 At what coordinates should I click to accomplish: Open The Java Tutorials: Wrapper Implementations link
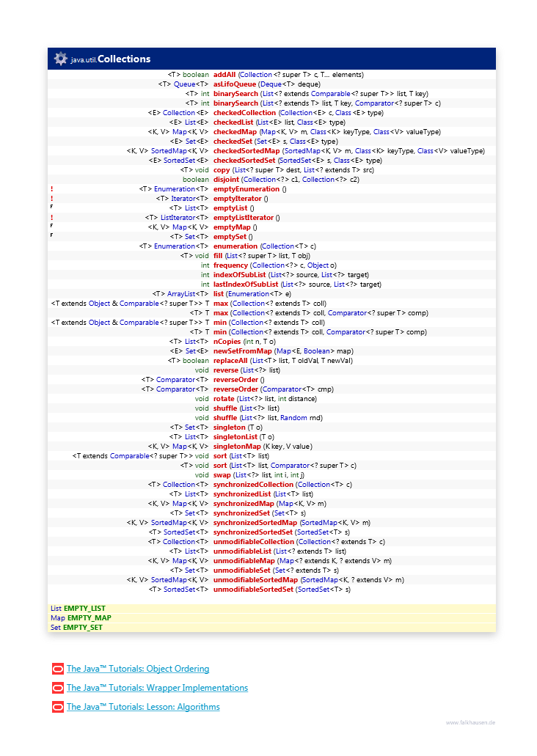pyautogui.click(x=157, y=688)
